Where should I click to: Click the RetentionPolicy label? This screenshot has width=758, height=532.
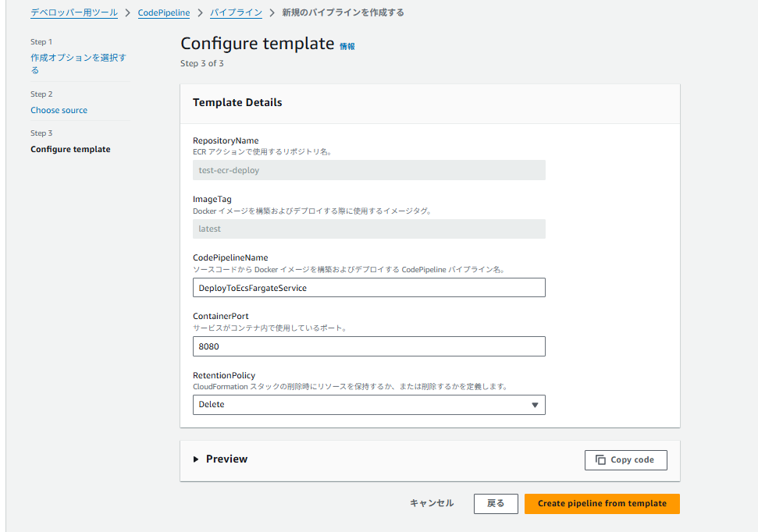(x=224, y=375)
